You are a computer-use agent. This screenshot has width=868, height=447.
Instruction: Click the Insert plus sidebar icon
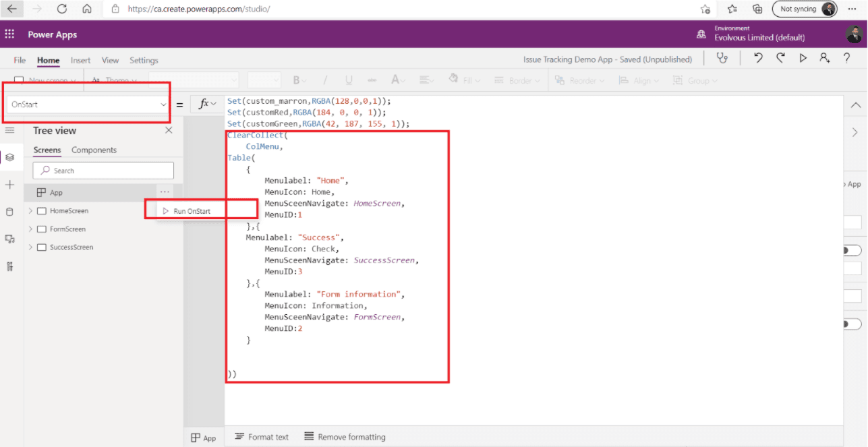(x=9, y=185)
